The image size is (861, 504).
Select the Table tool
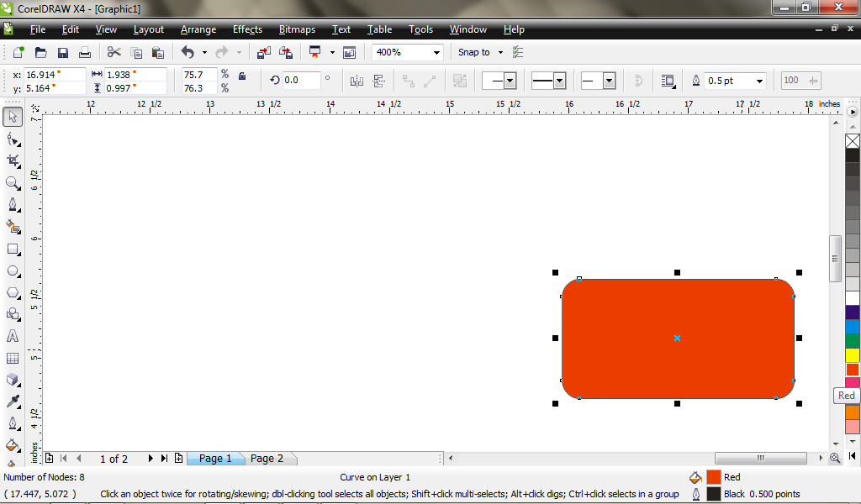(13, 358)
